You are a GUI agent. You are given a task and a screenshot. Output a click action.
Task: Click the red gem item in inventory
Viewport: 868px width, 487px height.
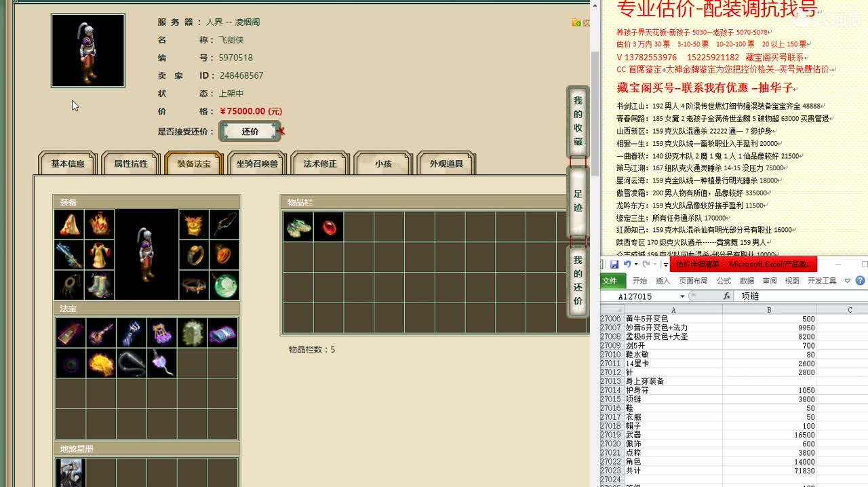click(x=329, y=227)
